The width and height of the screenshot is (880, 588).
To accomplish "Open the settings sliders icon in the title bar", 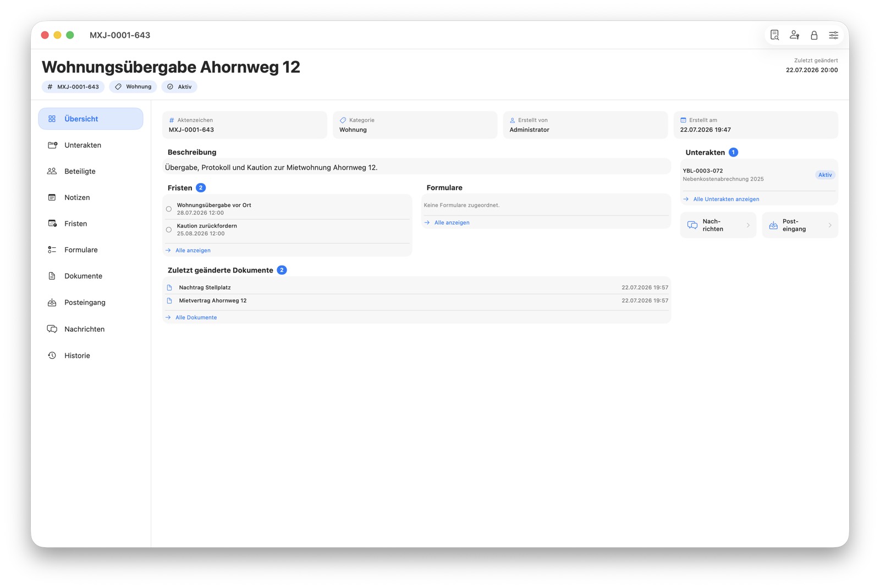I will (834, 35).
